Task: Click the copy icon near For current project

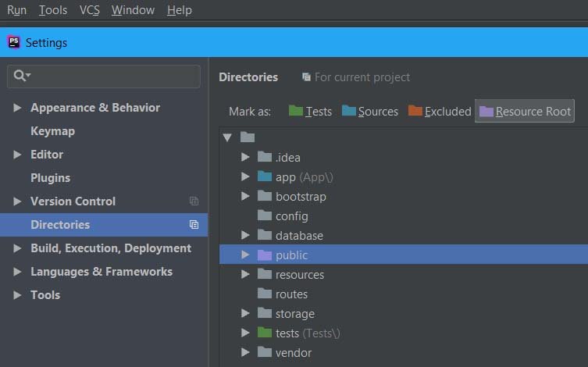Action: pos(306,77)
